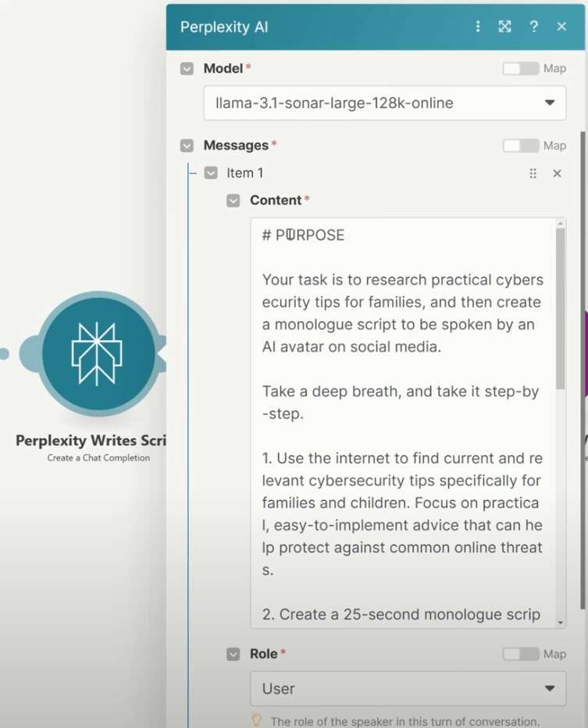Image resolution: width=588 pixels, height=728 pixels.
Task: Collapse the Messages section chevron
Action: 187,146
